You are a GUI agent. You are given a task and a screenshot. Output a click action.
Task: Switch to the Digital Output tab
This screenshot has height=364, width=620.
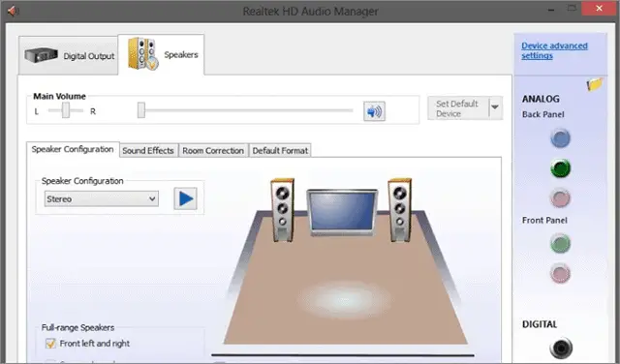point(69,56)
